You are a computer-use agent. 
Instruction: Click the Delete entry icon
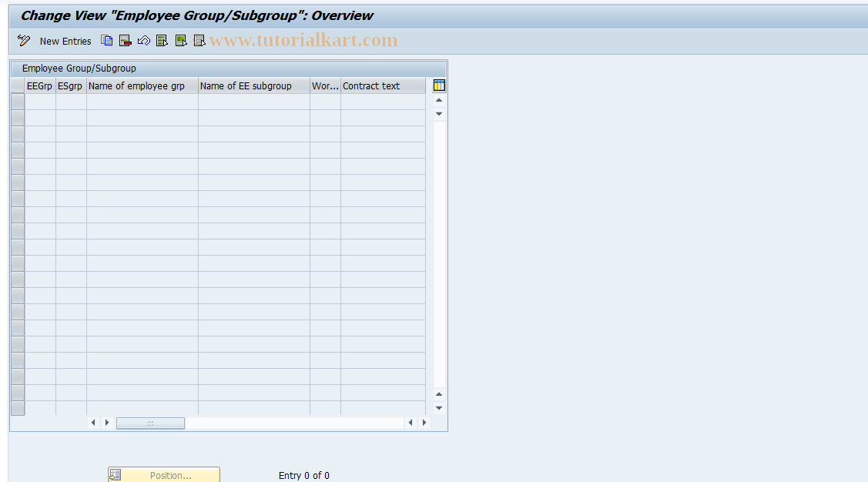125,40
